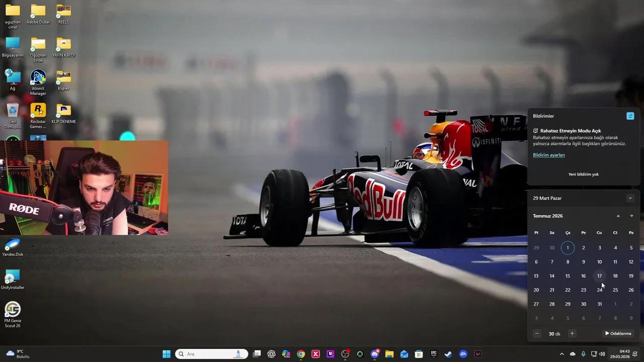Screen dimensions: 644x362
Task: Start focus session with Odaklanma button
Action: 618,333
